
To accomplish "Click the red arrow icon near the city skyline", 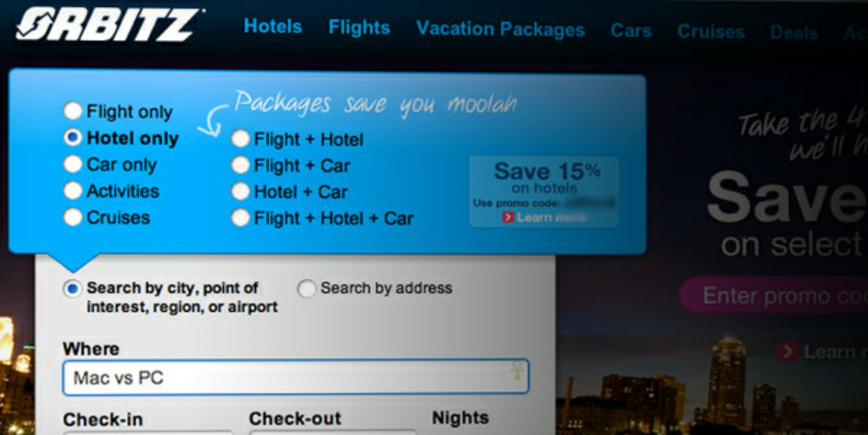I will (x=787, y=352).
